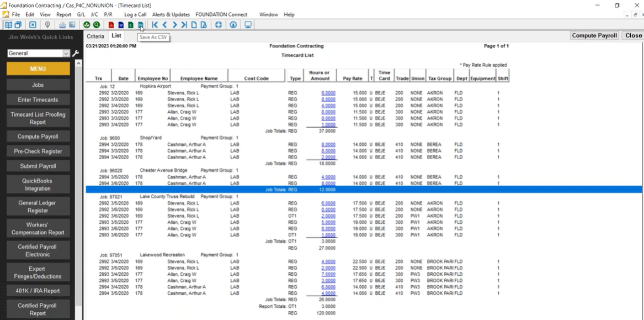Open quick links settings with the wrench icon

coord(75,53)
